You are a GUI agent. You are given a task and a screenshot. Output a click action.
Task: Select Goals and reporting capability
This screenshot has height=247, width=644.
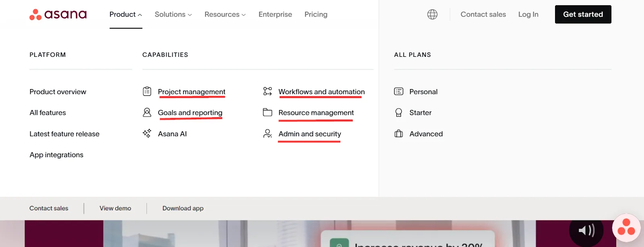[190, 113]
